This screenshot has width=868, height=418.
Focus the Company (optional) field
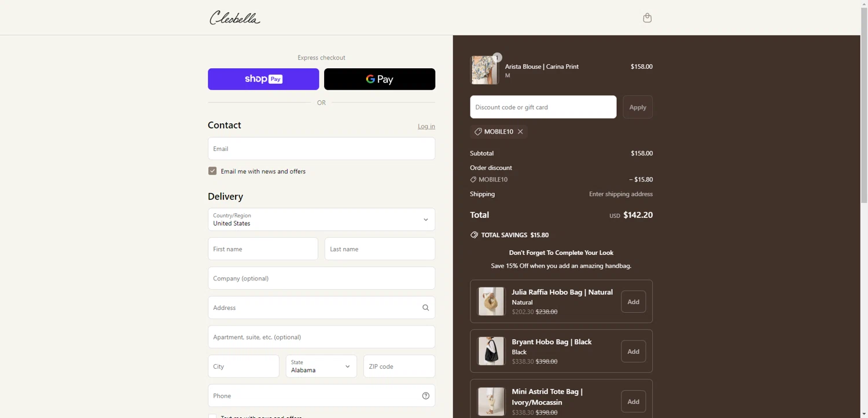(x=321, y=279)
